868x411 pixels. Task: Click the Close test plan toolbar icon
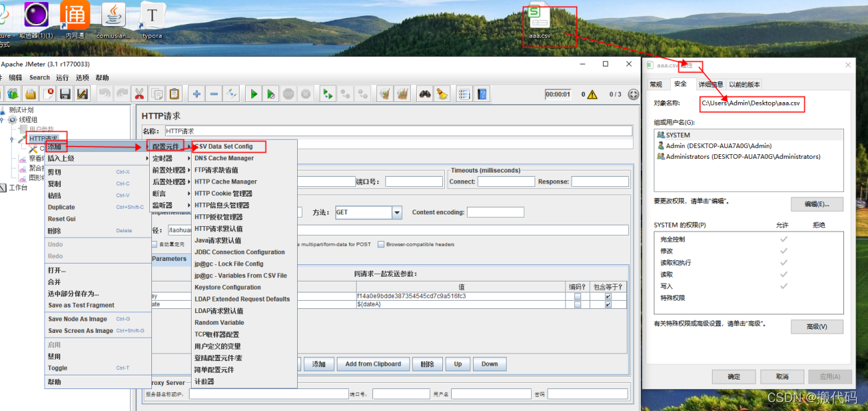(x=48, y=94)
